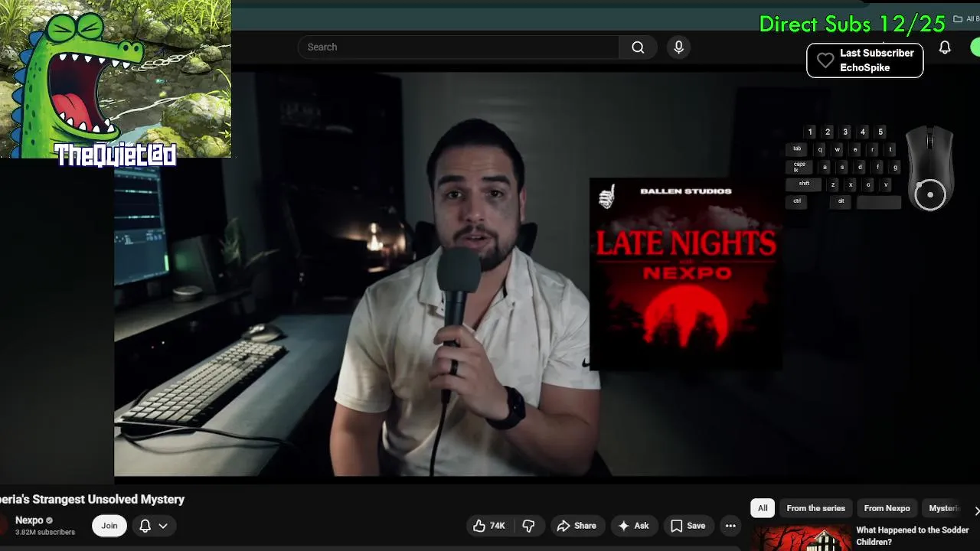Join the Nexpo channel
980x551 pixels.
pyautogui.click(x=109, y=526)
